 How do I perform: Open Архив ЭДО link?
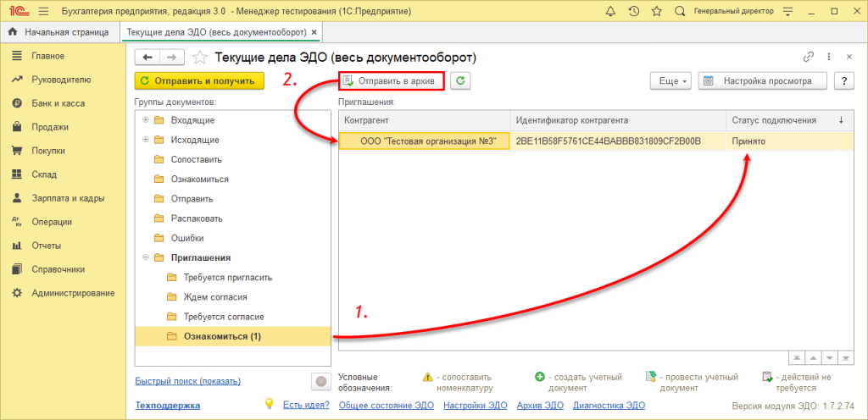click(x=540, y=405)
